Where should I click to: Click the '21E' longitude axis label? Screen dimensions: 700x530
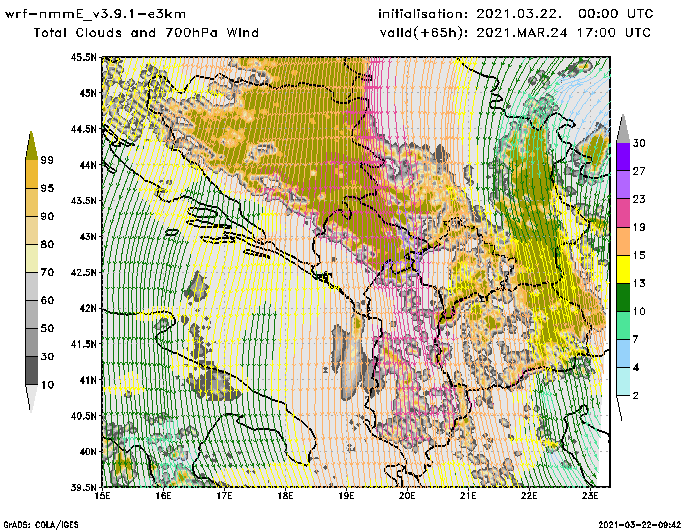coord(468,496)
